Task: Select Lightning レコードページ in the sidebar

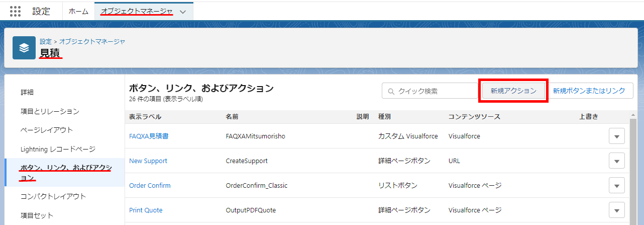Action: (x=58, y=149)
